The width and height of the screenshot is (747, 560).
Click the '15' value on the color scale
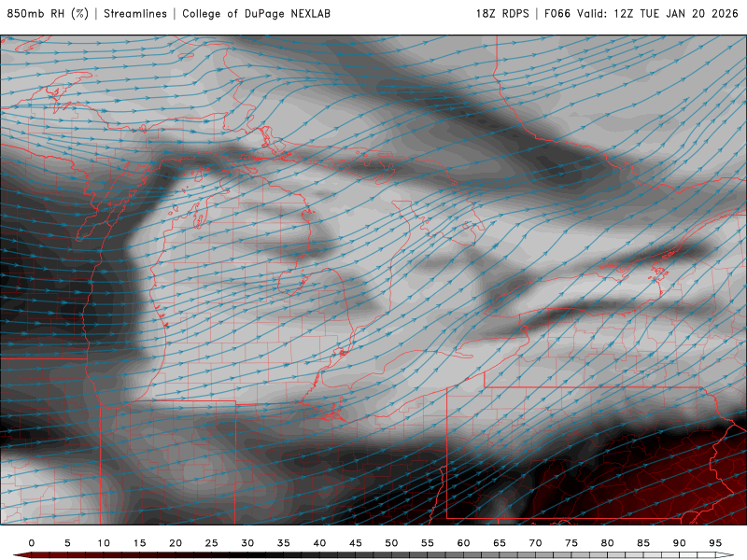[139, 543]
